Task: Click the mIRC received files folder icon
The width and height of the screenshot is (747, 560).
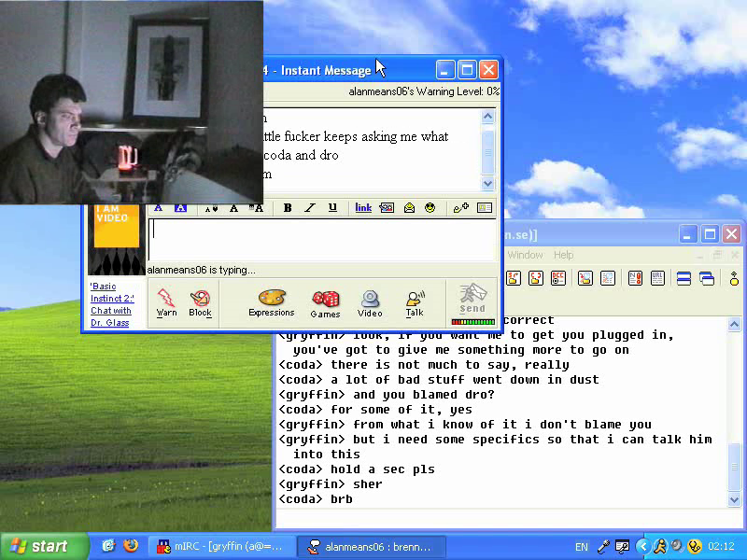Action: (x=536, y=277)
